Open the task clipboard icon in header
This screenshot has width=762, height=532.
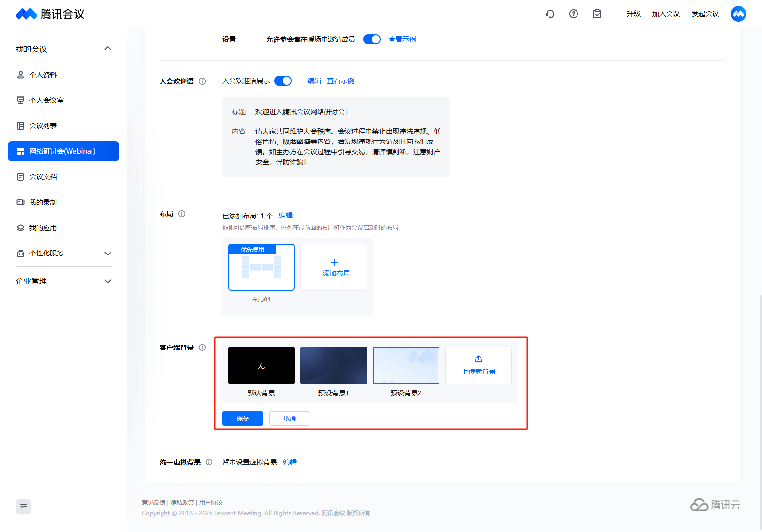point(597,14)
